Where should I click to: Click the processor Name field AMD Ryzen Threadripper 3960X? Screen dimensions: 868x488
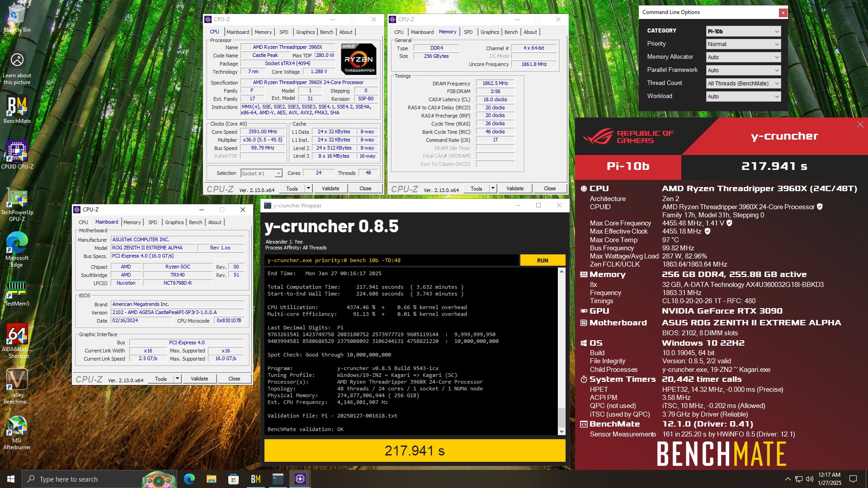pos(288,47)
